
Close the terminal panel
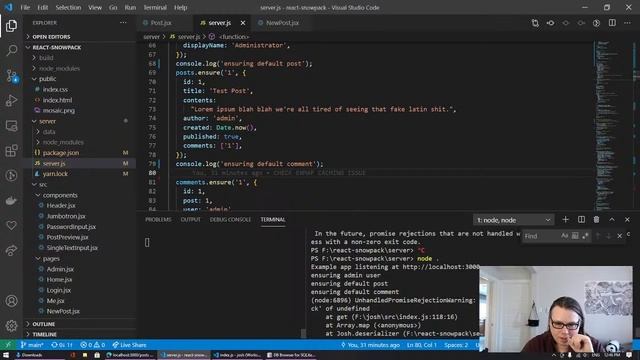[627, 220]
